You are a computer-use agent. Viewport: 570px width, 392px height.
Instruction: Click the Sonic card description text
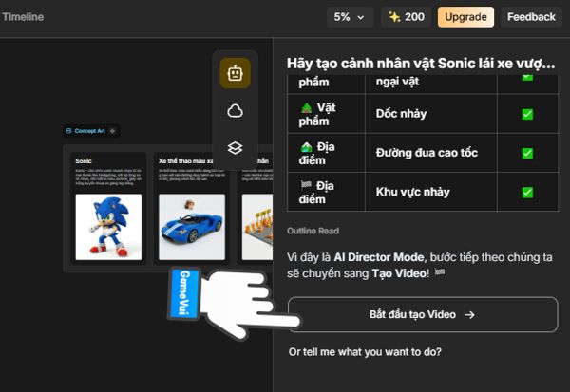tap(108, 177)
